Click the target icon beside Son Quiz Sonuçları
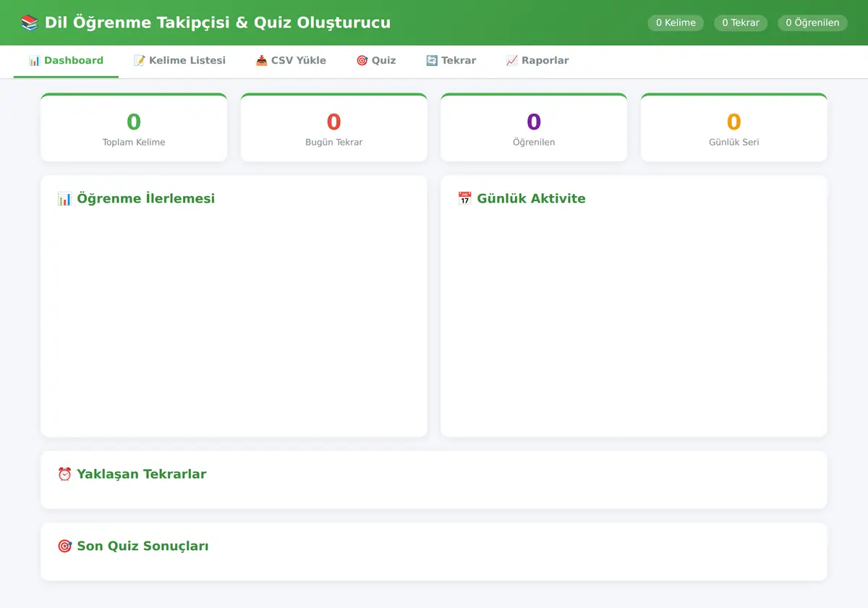Image resolution: width=868 pixels, height=608 pixels. point(64,546)
